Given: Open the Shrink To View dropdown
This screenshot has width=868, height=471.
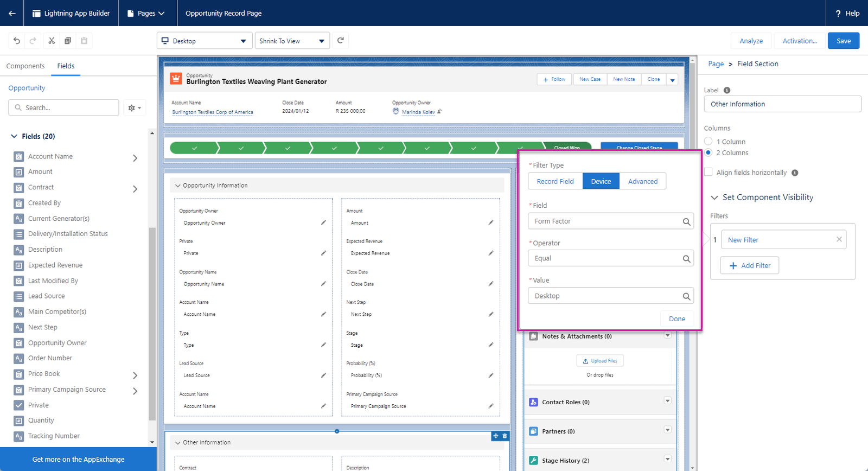Looking at the screenshot, I should pos(292,41).
